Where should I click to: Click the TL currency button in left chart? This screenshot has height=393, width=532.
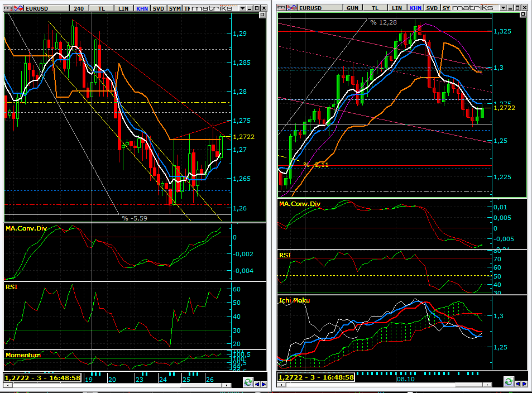click(x=101, y=8)
